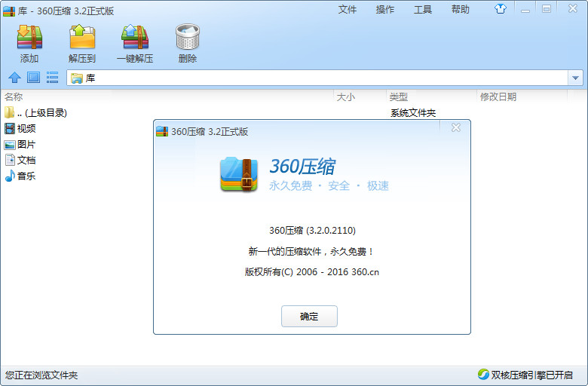Viewport: 588px width, 386px height.
Task: Click the 永久免费 · 安全 · 极速 tagline
Action: [329, 185]
